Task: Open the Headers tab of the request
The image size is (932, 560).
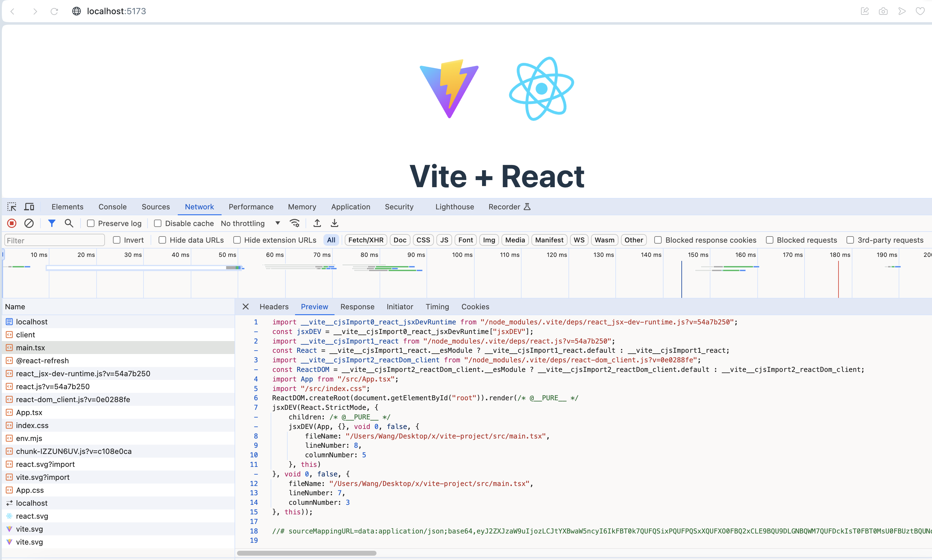Action: [274, 307]
